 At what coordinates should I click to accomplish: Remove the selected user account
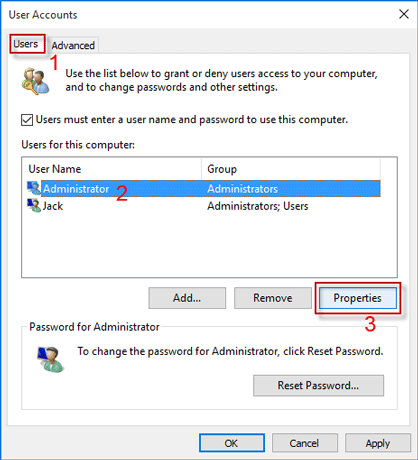click(x=273, y=298)
